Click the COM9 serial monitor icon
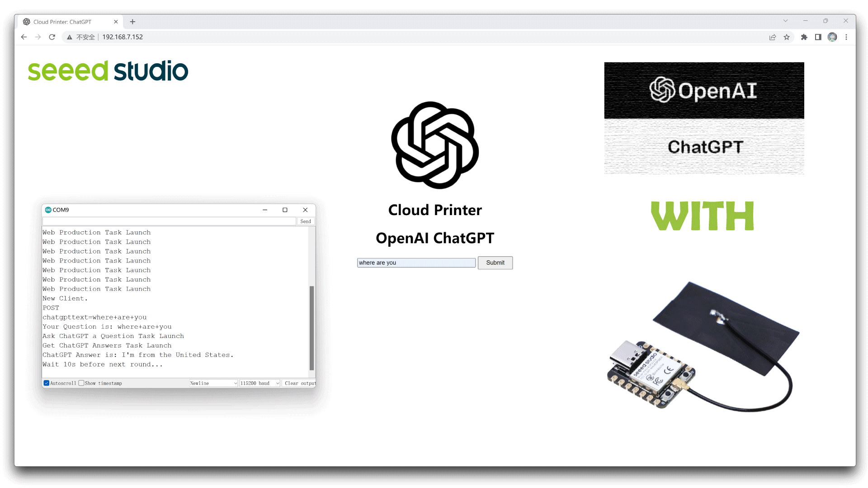 (x=47, y=209)
